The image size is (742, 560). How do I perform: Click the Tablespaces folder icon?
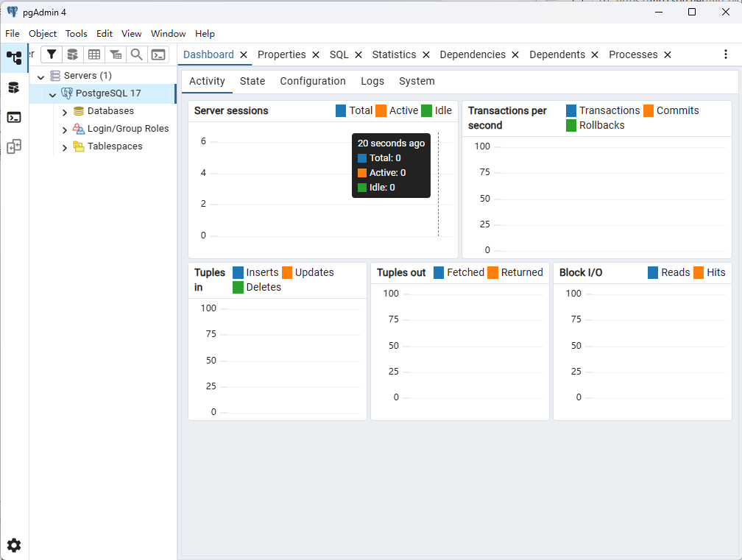click(x=79, y=146)
